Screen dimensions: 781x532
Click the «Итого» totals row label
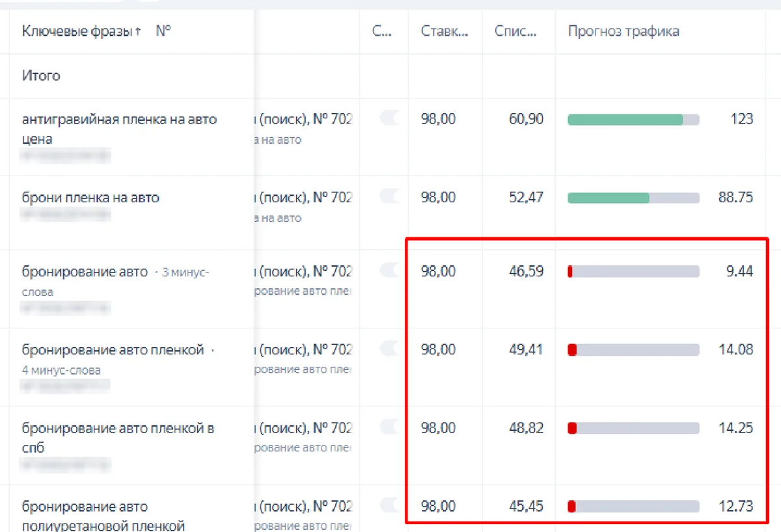click(x=41, y=75)
